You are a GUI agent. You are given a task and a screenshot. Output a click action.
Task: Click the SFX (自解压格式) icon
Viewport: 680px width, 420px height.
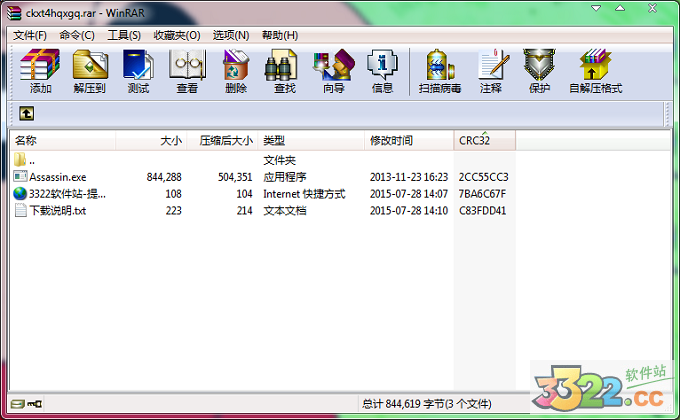pos(595,65)
